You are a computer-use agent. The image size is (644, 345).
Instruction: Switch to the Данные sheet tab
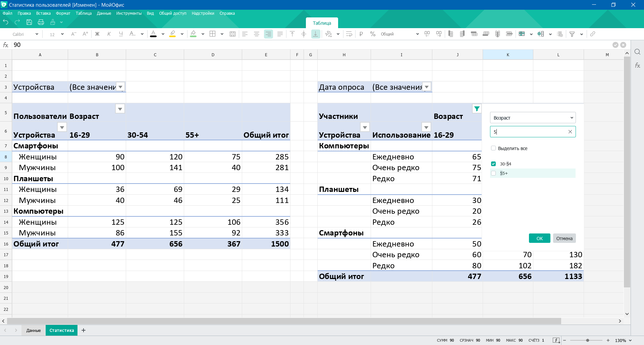tap(34, 330)
